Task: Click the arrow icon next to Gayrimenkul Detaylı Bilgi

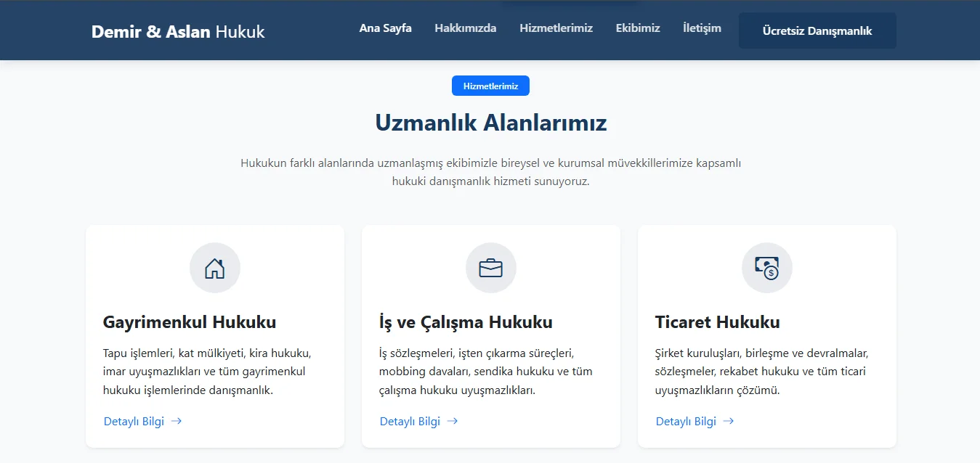Action: click(x=177, y=421)
